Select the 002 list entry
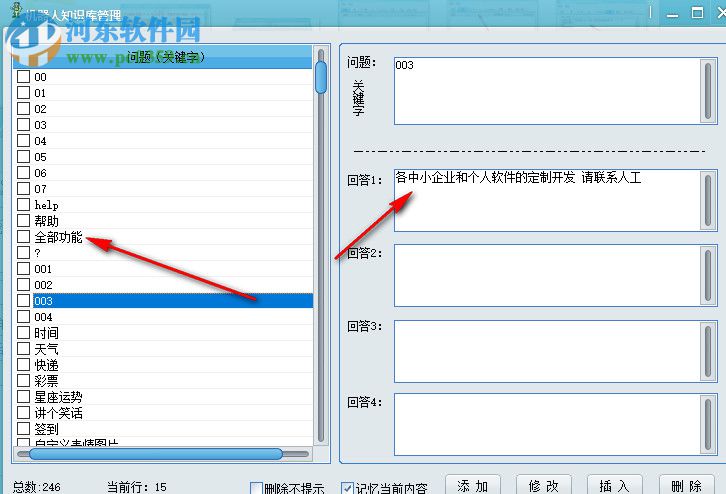This screenshot has width=726, height=494. click(163, 285)
